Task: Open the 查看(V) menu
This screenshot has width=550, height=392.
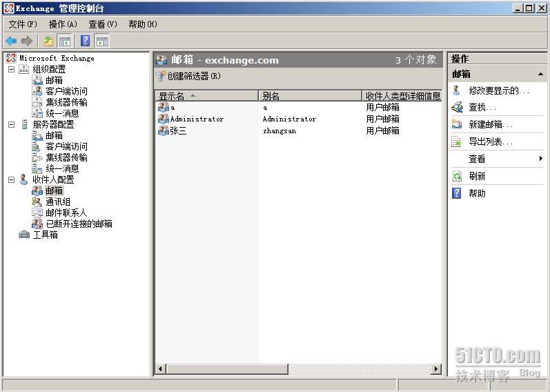Action: click(x=103, y=24)
